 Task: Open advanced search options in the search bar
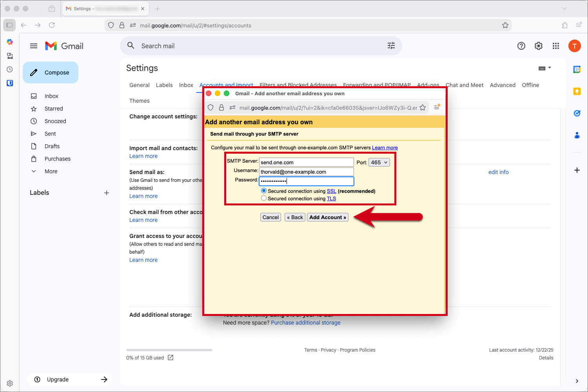(x=391, y=46)
